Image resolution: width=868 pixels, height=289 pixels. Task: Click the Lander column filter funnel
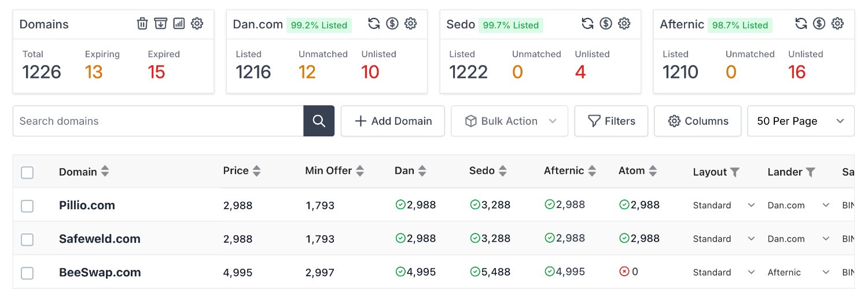pos(811,172)
